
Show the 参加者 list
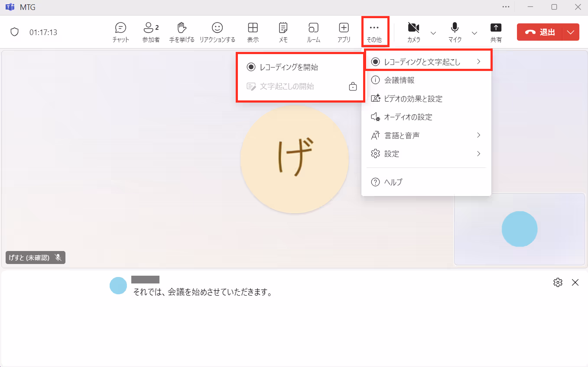pyautogui.click(x=151, y=32)
